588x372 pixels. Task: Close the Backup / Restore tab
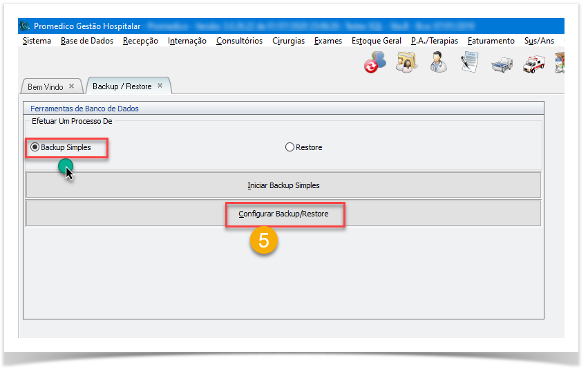(x=160, y=86)
